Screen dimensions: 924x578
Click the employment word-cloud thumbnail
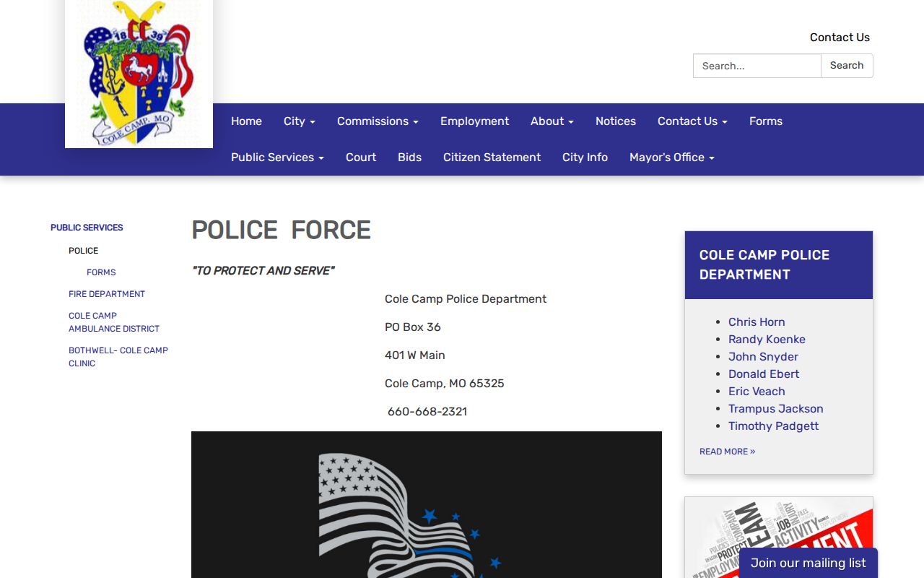(x=779, y=538)
